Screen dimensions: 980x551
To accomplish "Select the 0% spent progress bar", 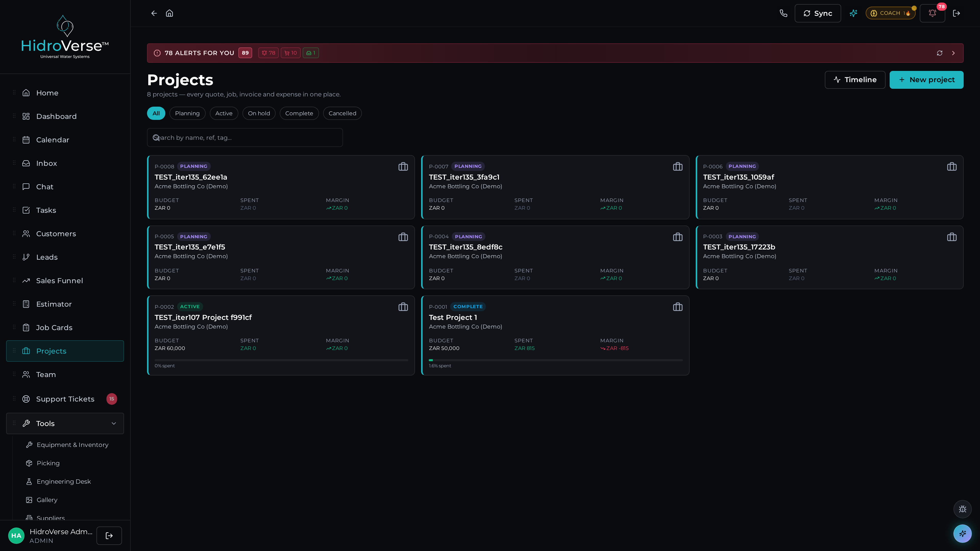I will 281,360.
